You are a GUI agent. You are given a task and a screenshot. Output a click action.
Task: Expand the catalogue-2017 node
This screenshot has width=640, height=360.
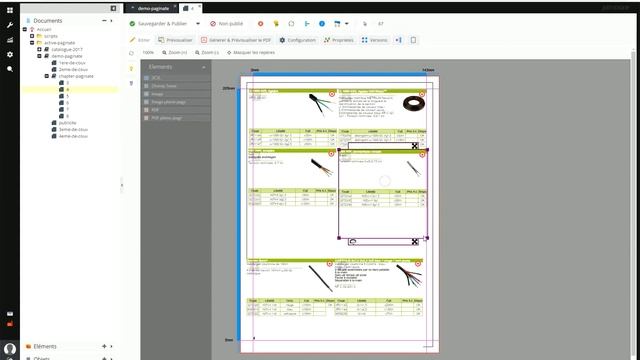click(x=40, y=49)
